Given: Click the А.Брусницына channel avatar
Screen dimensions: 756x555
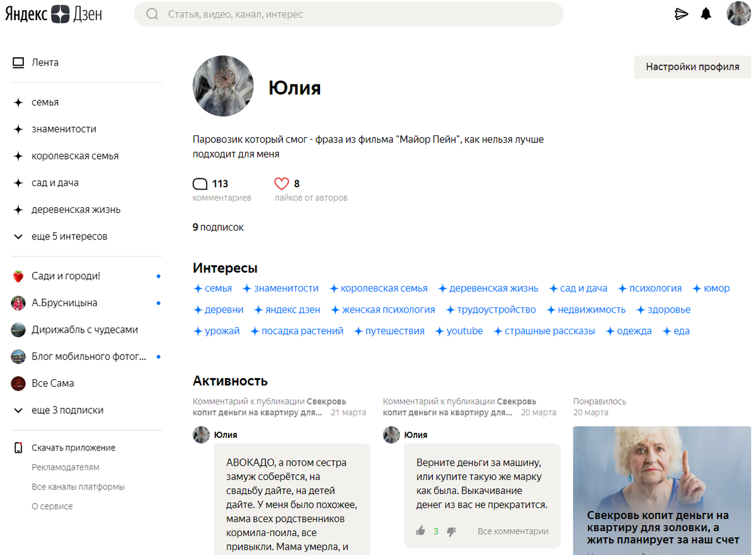Looking at the screenshot, I should (x=18, y=303).
